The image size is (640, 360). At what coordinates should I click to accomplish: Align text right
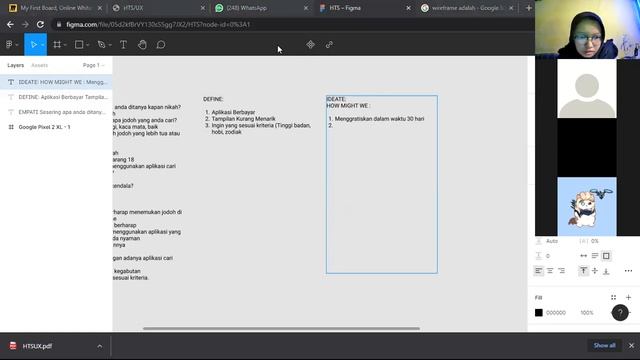[x=562, y=271]
